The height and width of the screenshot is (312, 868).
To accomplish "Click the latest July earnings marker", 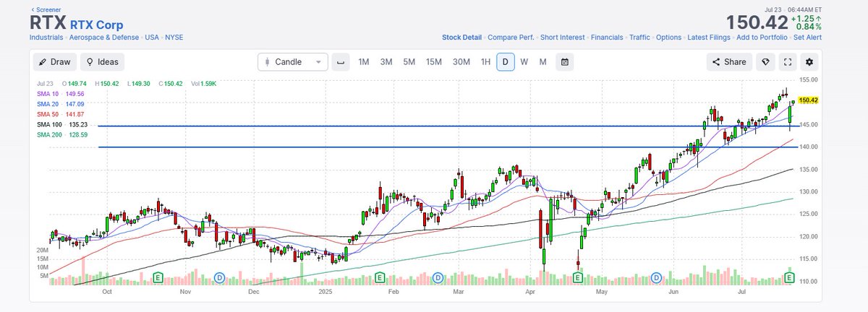I will coord(790,277).
